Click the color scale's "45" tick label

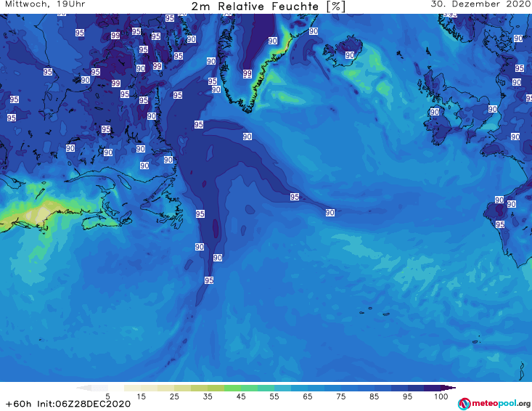[240, 396]
